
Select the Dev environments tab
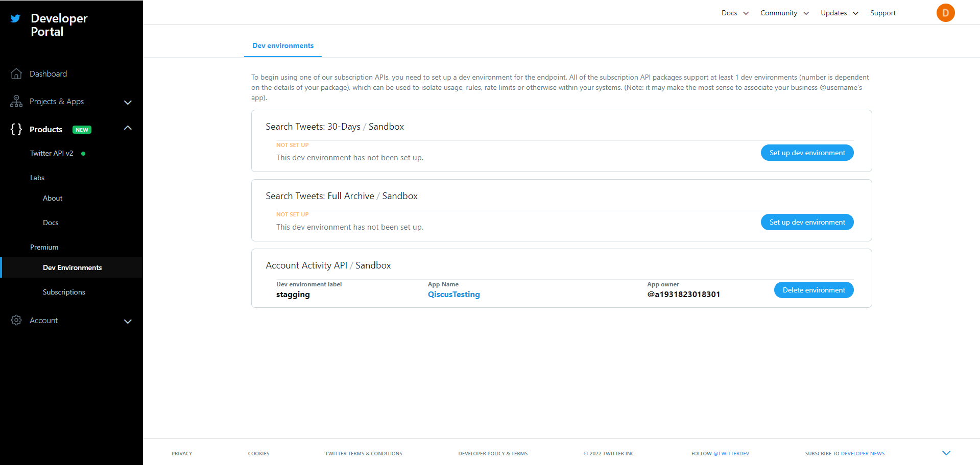click(283, 45)
